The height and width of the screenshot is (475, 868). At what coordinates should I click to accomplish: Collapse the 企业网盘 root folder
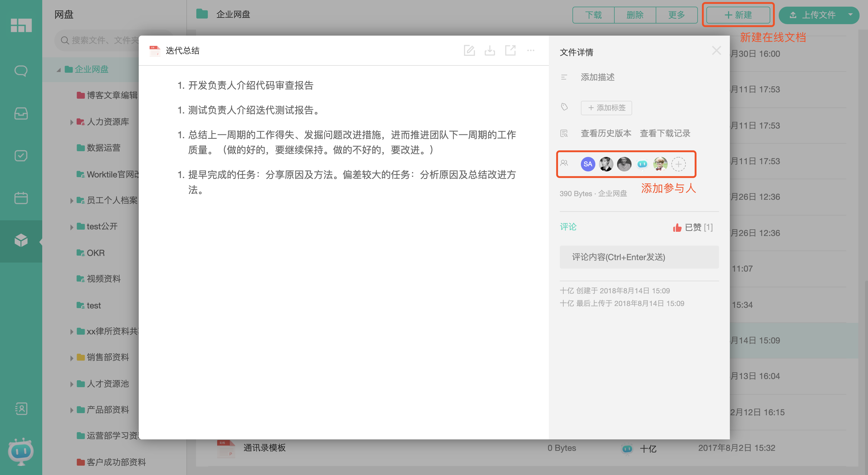(59, 70)
